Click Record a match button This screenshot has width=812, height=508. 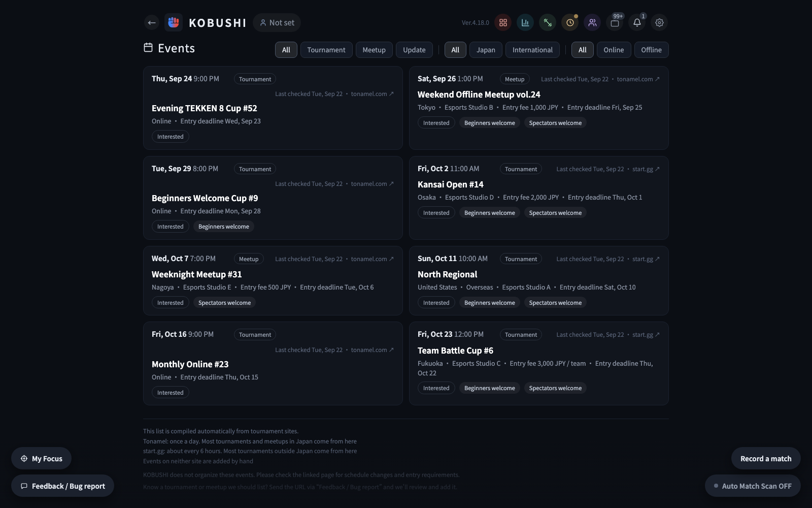click(766, 459)
